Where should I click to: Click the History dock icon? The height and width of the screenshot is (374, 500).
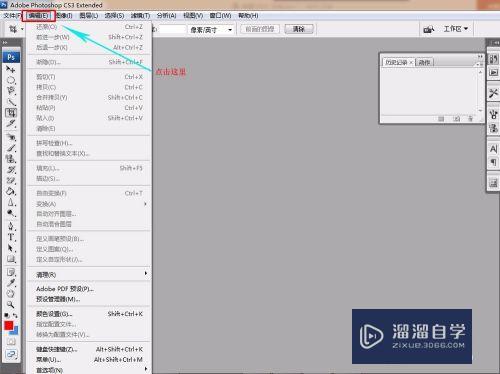pos(493,59)
